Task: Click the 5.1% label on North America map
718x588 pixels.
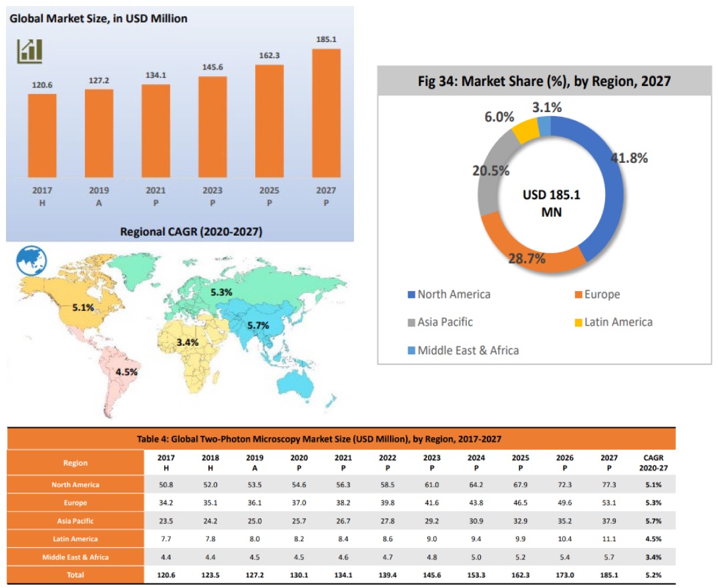Action: (x=83, y=308)
